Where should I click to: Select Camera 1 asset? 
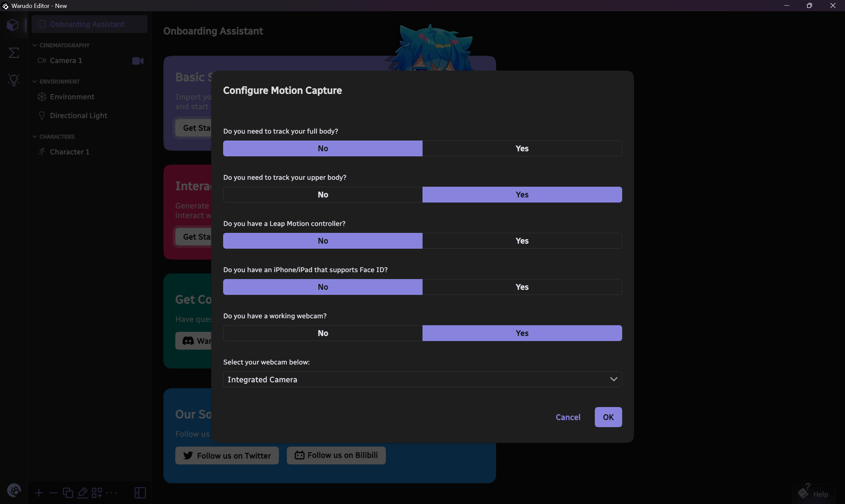coord(89,60)
